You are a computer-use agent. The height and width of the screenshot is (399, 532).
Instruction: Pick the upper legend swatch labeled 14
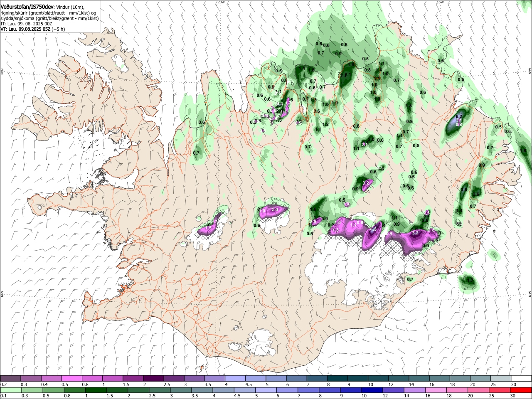(x=419, y=379)
